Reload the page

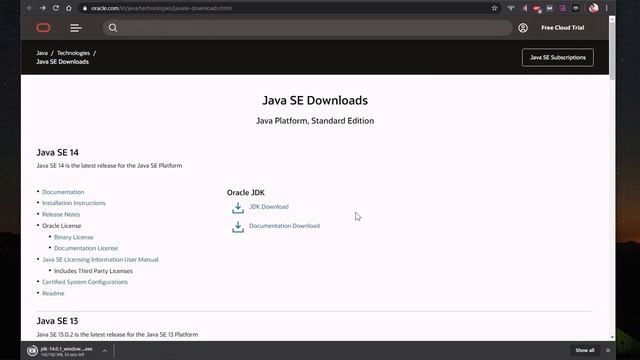click(x=56, y=8)
